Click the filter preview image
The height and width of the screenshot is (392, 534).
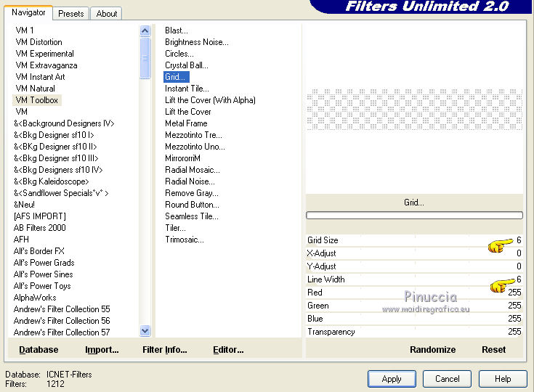click(x=414, y=109)
